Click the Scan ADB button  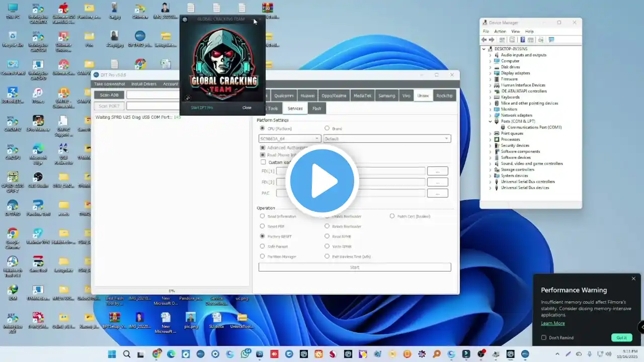tap(109, 95)
